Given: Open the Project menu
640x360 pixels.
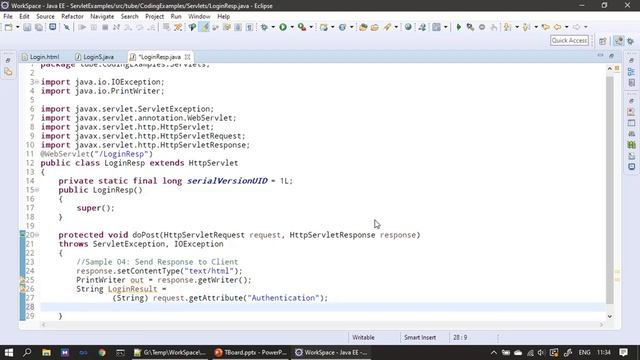Looking at the screenshot, I should tap(154, 16).
